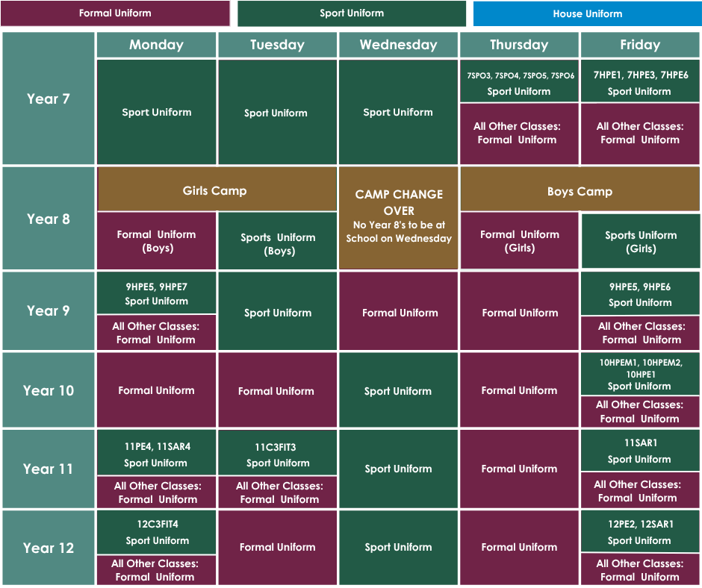
Task: Click the House Uniform legend swatch
Action: point(588,13)
